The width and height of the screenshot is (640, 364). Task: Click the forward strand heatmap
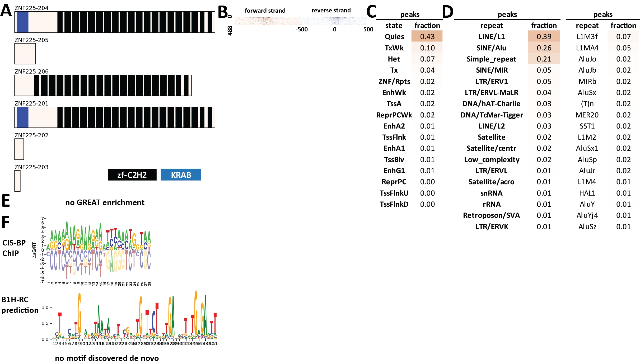(267, 21)
